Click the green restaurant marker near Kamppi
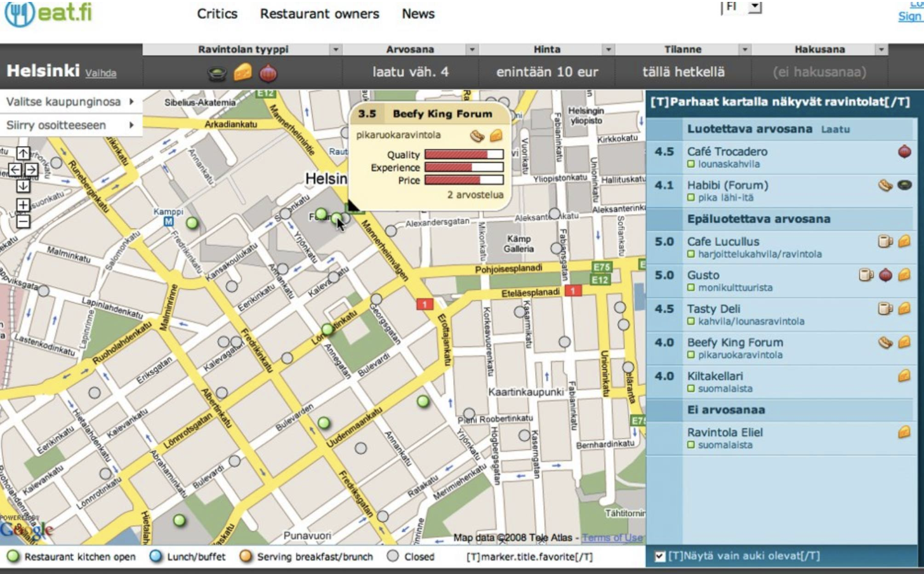The image size is (924, 574). click(x=192, y=222)
